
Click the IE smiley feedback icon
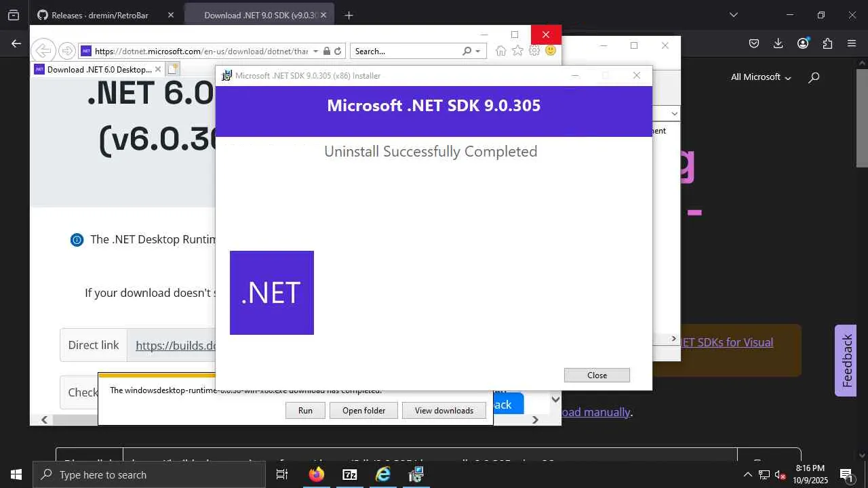(x=551, y=51)
